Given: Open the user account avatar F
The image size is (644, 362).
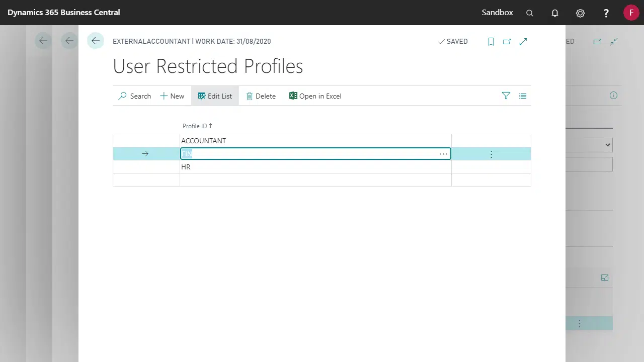Looking at the screenshot, I should pyautogui.click(x=631, y=13).
